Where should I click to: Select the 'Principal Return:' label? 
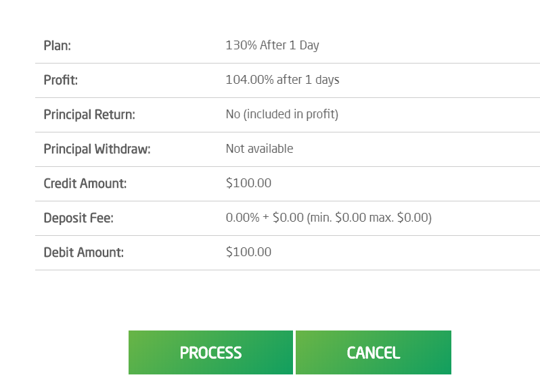89,115
